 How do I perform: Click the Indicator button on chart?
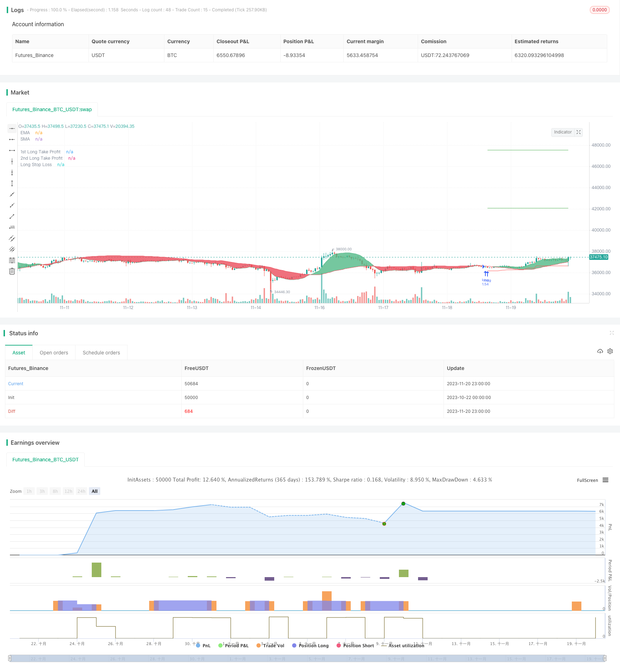563,132
